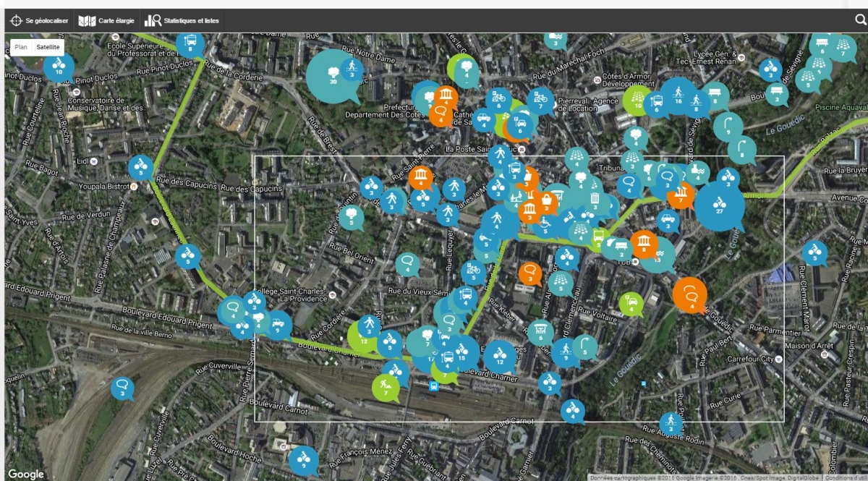Select the fountain marker numbered 7 at top right
This screenshot has height=481, width=868.
(x=843, y=48)
